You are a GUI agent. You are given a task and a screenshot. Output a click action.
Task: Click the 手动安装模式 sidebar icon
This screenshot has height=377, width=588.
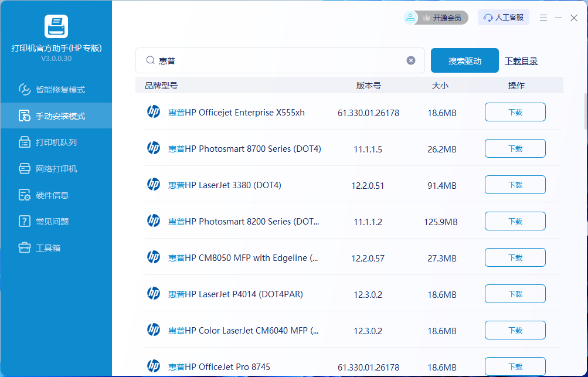25,116
